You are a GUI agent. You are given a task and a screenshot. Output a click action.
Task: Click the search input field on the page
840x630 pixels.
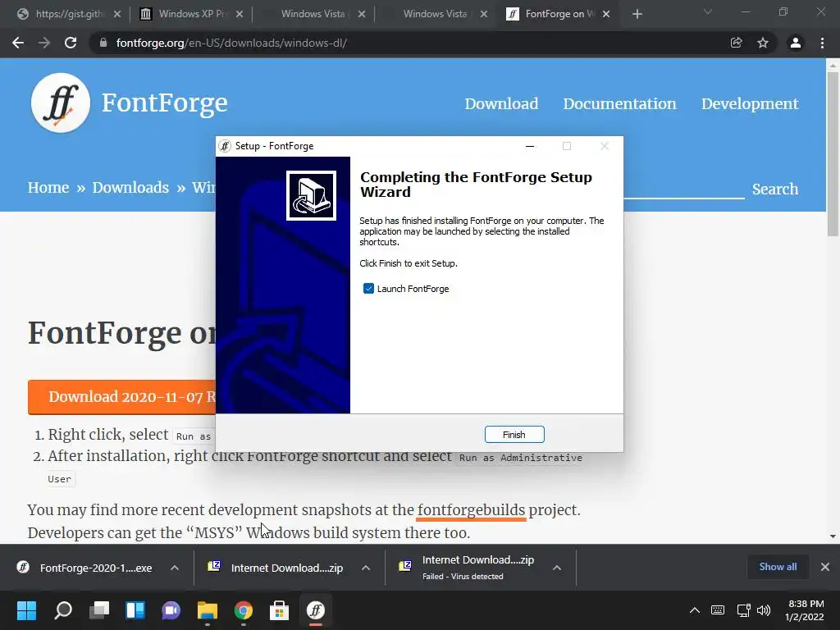tap(684, 189)
